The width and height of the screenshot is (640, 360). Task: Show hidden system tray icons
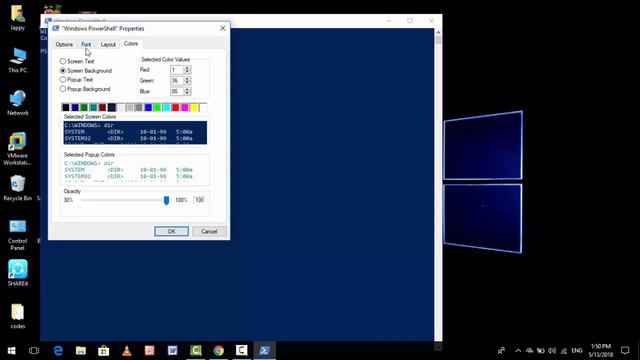tap(518, 351)
